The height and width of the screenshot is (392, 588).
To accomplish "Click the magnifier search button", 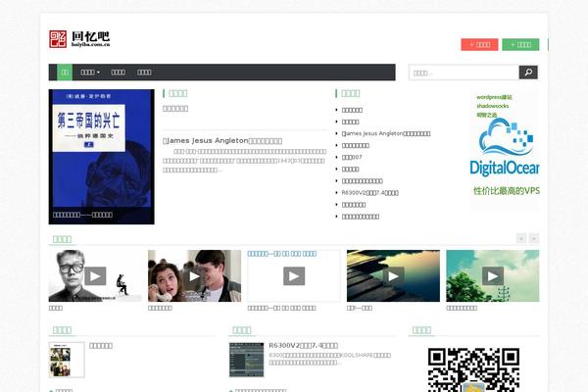I will (528, 73).
